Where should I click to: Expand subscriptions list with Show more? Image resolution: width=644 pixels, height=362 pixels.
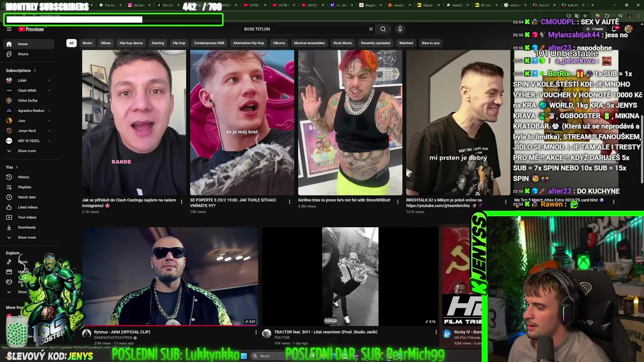29,151
